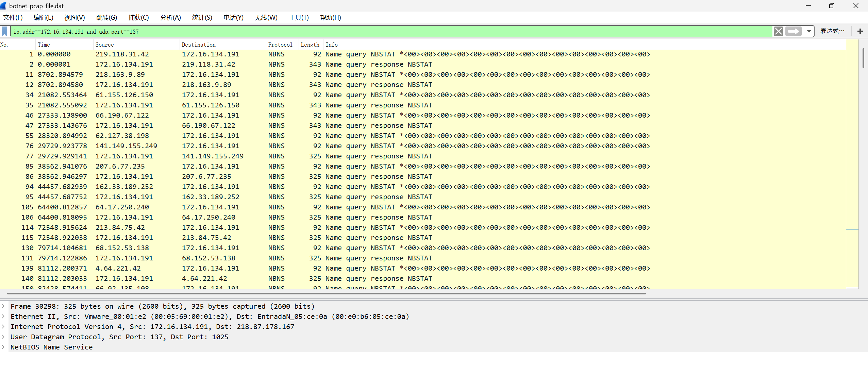Screen dimensions: 868x377
Task: Expand the User Datagram Protocol row
Action: click(3, 337)
